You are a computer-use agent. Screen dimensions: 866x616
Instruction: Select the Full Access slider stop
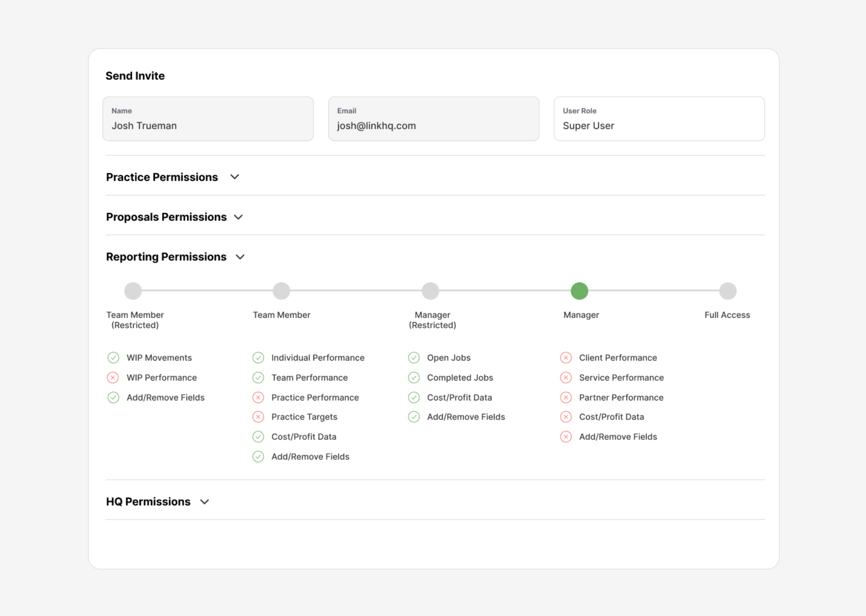point(728,291)
